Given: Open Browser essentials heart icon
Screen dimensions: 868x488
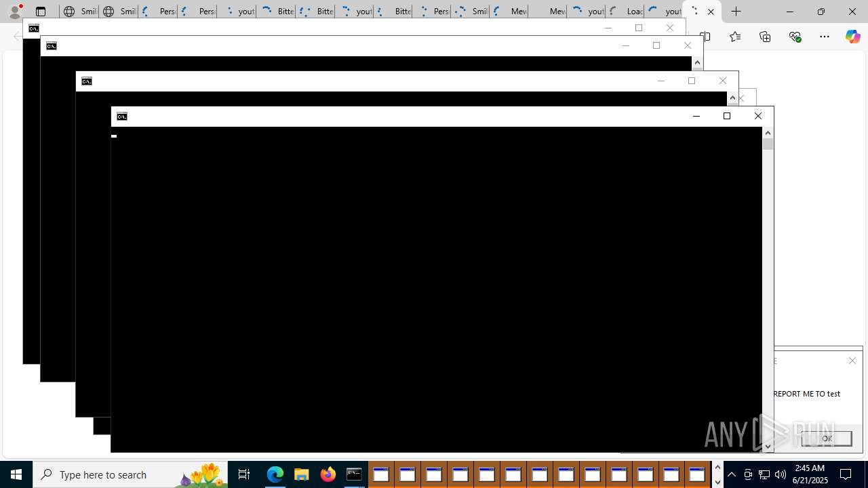Looking at the screenshot, I should (795, 37).
